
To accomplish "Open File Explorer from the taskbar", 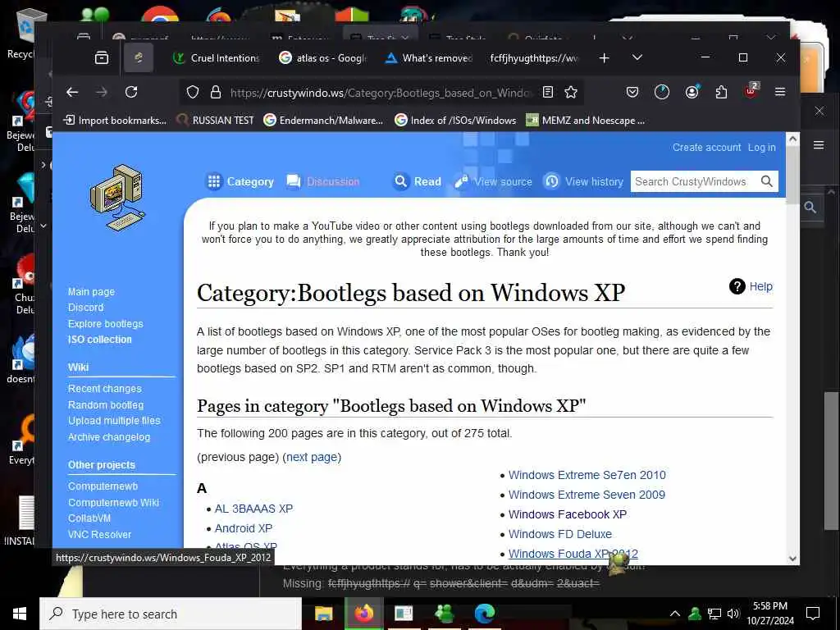I will pyautogui.click(x=323, y=614).
